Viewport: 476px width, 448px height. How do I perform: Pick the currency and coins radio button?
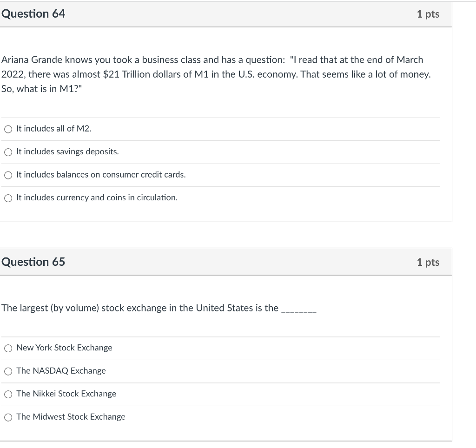click(8, 198)
